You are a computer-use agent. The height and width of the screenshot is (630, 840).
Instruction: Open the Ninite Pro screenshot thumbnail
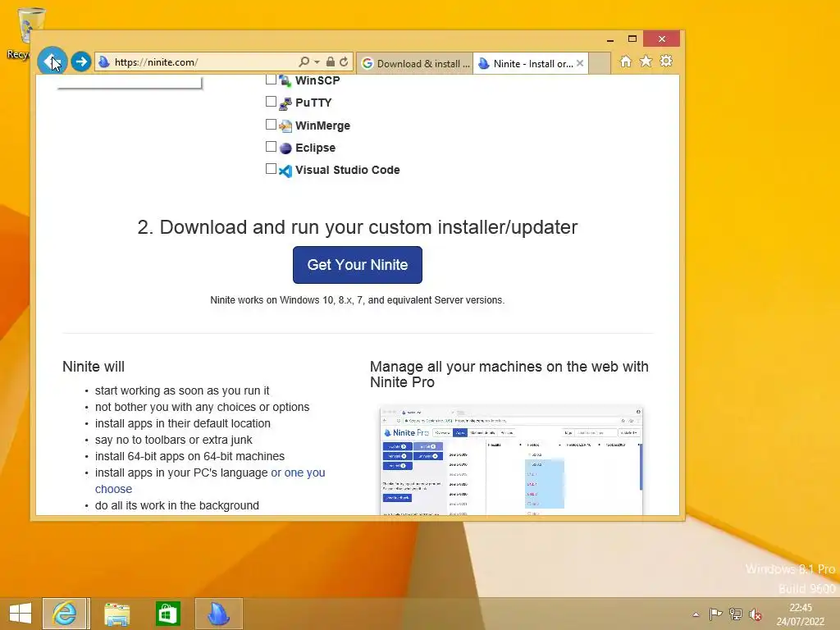pos(511,461)
